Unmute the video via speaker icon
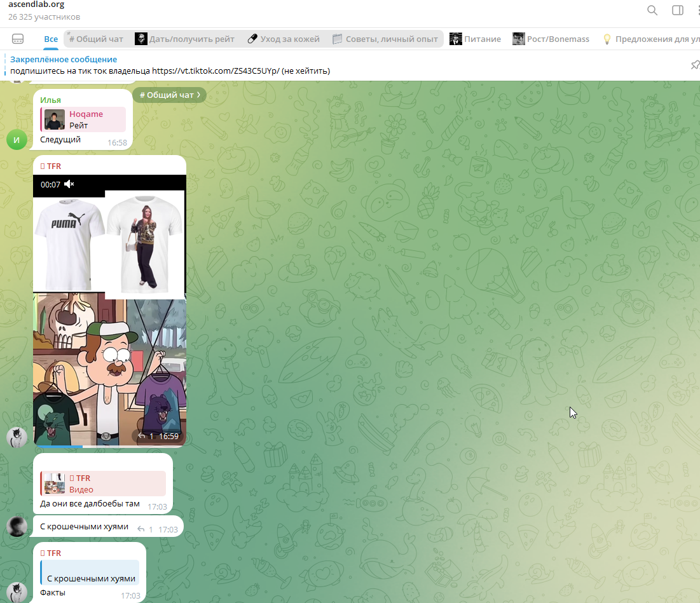 [69, 184]
